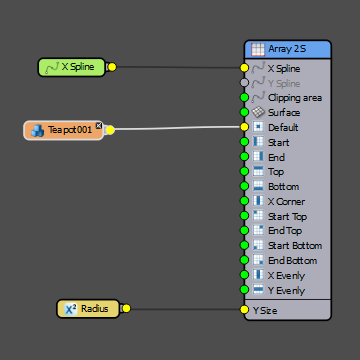Click the Teapot001 blue cubes icon

(37, 130)
